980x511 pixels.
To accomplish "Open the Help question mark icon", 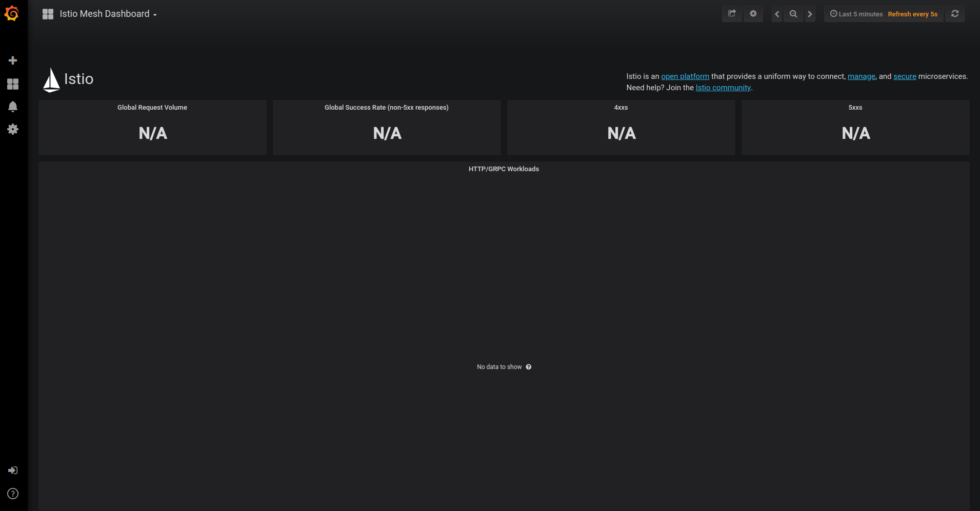I will tap(13, 494).
